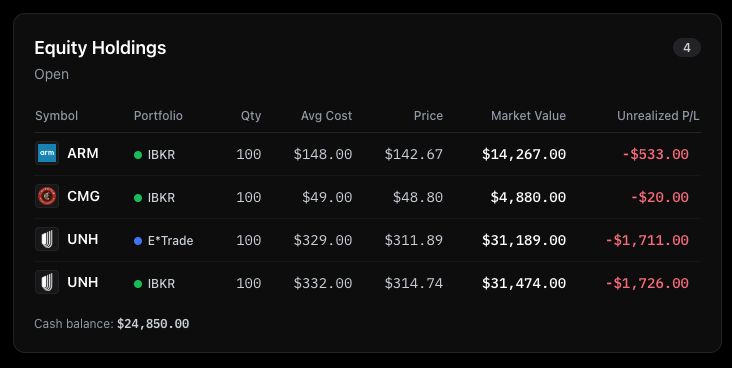Sort by the Market Value column header
732x368 pixels.
(x=528, y=116)
